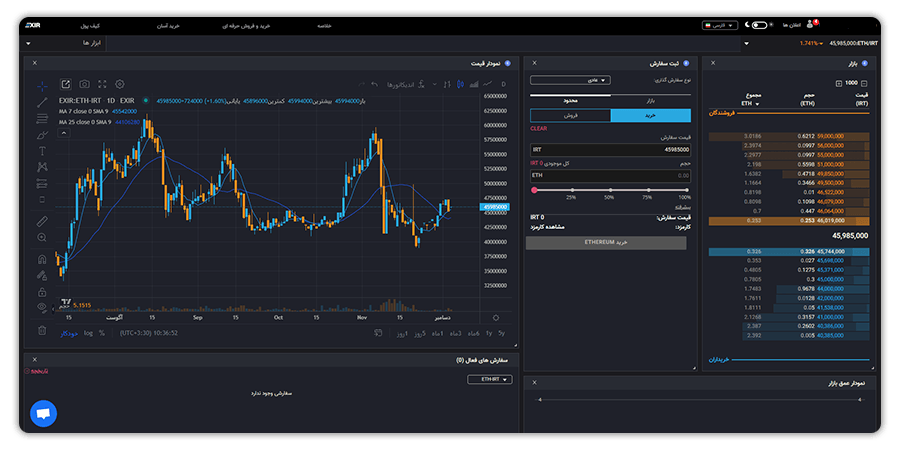Take a chart snapshot with camera icon

(84, 84)
